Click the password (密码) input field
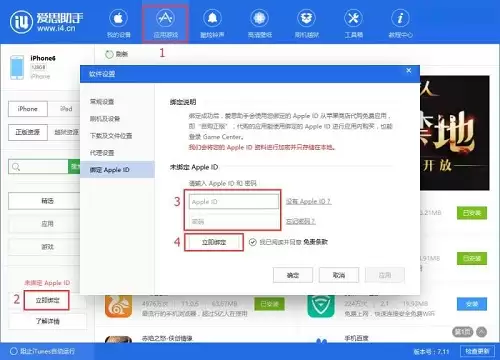Viewport: 500px width, 360px height. coord(234,221)
